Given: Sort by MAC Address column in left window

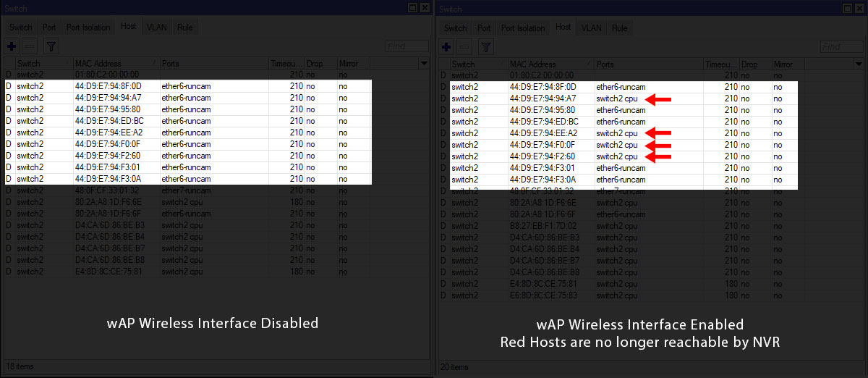Looking at the screenshot, I should [x=116, y=64].
